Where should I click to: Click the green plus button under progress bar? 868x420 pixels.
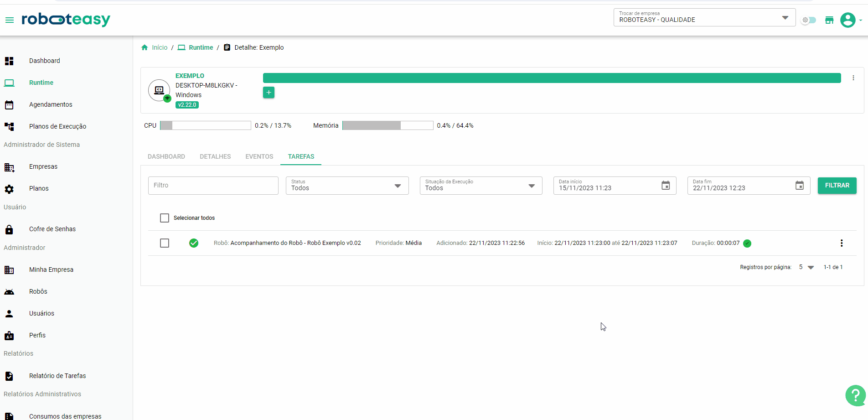coord(269,93)
